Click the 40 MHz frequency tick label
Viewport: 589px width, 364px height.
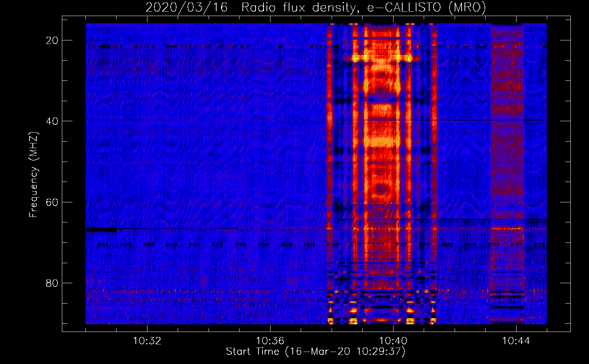pos(52,121)
